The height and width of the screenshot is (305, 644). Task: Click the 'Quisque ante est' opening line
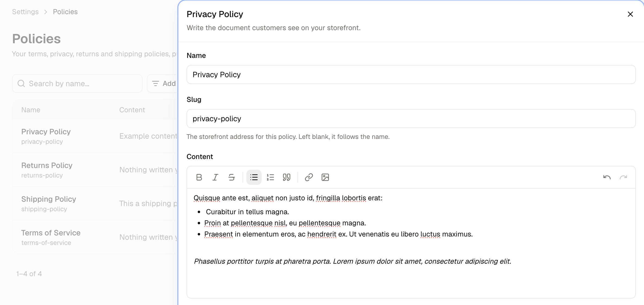point(288,198)
